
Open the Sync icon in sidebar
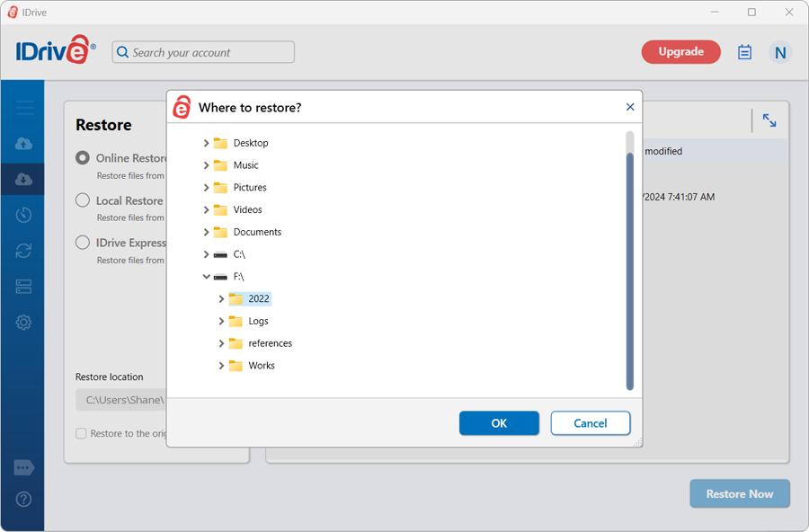(x=24, y=251)
